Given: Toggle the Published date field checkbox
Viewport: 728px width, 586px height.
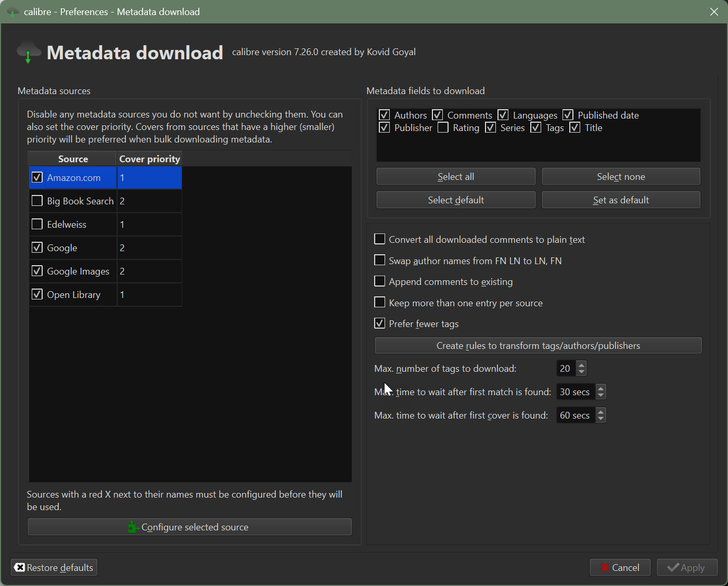Looking at the screenshot, I should click(x=568, y=115).
